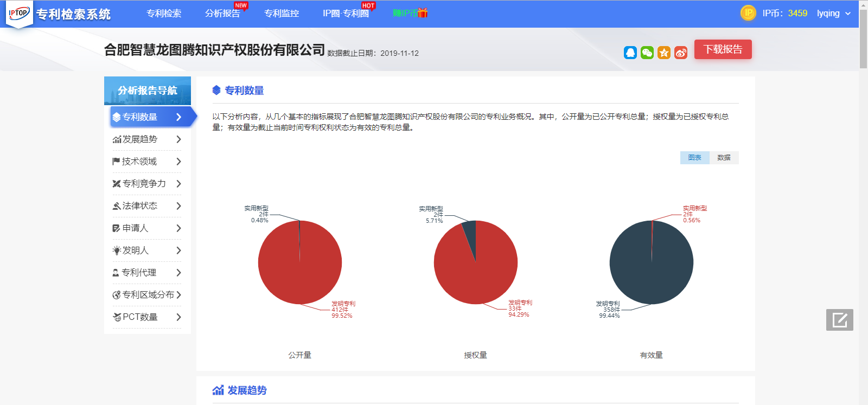Switch chart view to 图表 mode
Screen dimensions: 868x405
694,158
